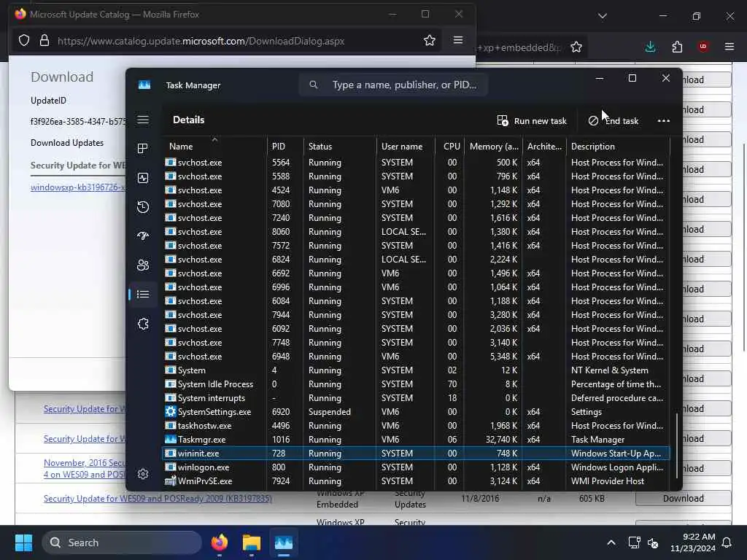Open Security Update KB3197835 link
This screenshot has height=560, width=747.
(158, 499)
